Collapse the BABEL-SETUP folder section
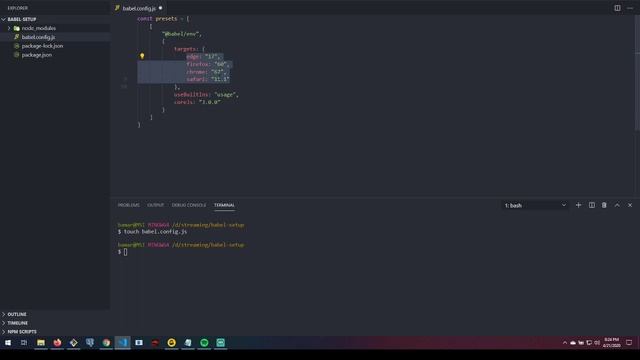640x360 pixels. 4,19
